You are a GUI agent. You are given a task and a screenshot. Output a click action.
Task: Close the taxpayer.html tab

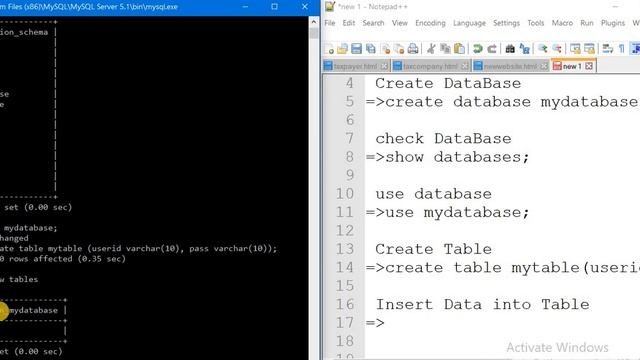384,66
